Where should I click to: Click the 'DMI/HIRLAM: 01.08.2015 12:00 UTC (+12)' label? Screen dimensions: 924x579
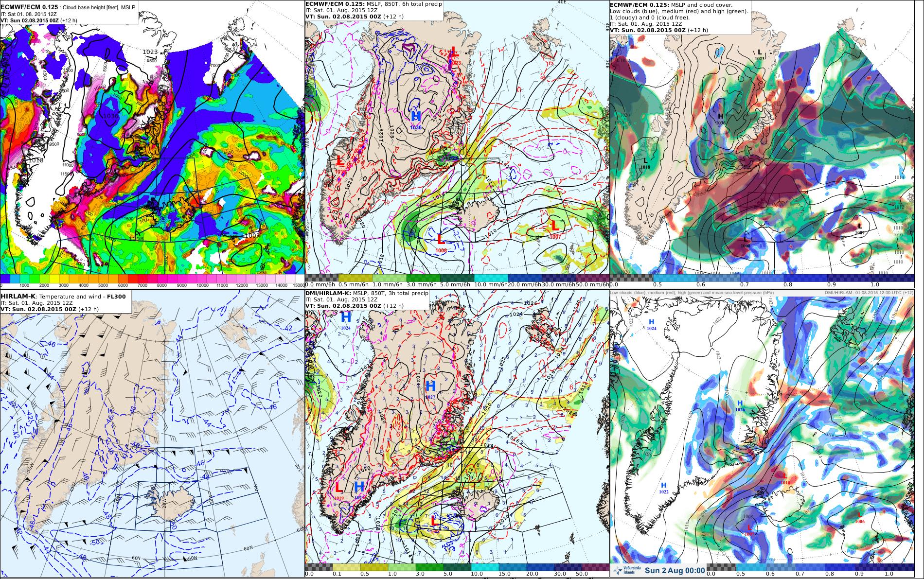click(869, 293)
